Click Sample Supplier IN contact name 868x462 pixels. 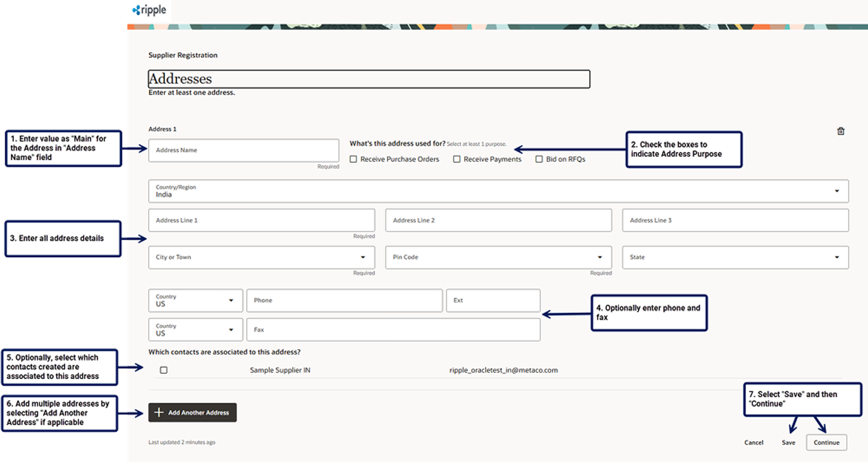point(280,370)
